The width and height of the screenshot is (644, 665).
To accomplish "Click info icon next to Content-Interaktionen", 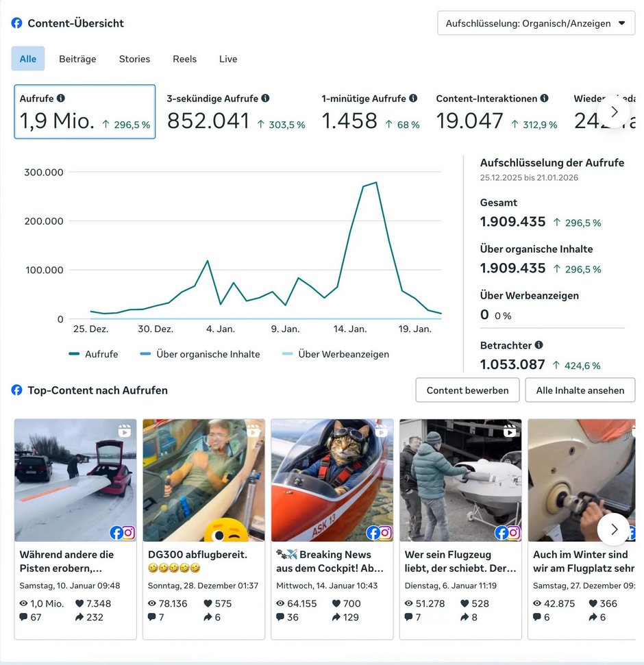I will (544, 99).
